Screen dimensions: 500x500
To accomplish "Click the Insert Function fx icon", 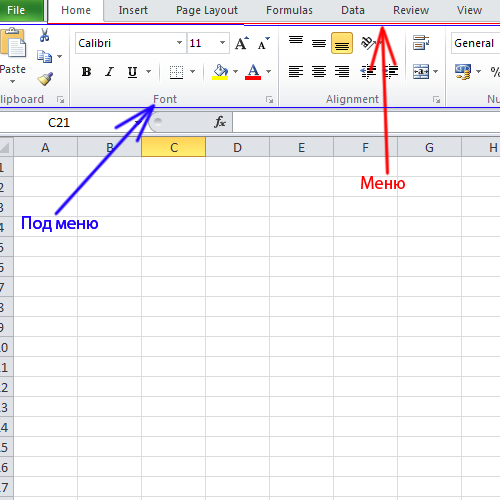I will point(220,122).
